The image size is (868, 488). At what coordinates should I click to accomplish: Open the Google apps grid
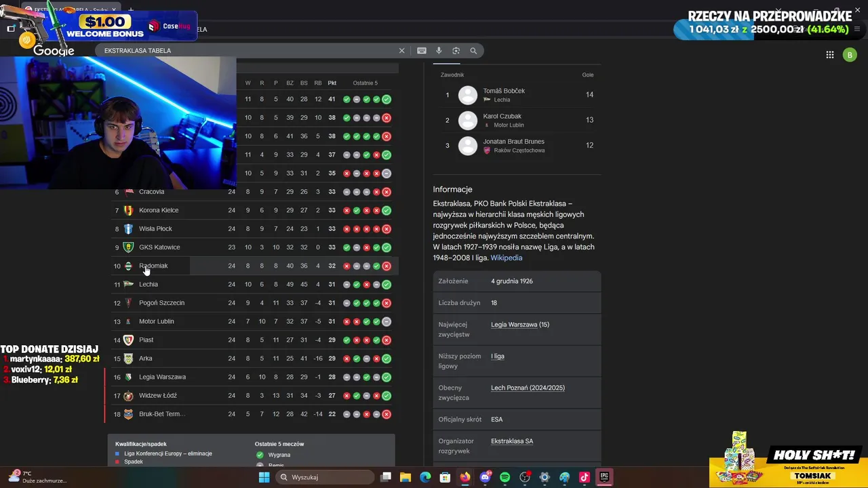coord(829,55)
